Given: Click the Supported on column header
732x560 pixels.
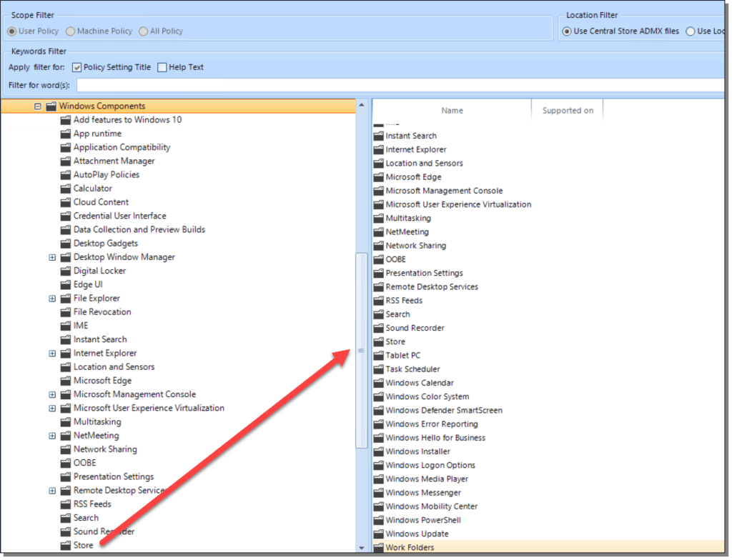Looking at the screenshot, I should pos(568,111).
